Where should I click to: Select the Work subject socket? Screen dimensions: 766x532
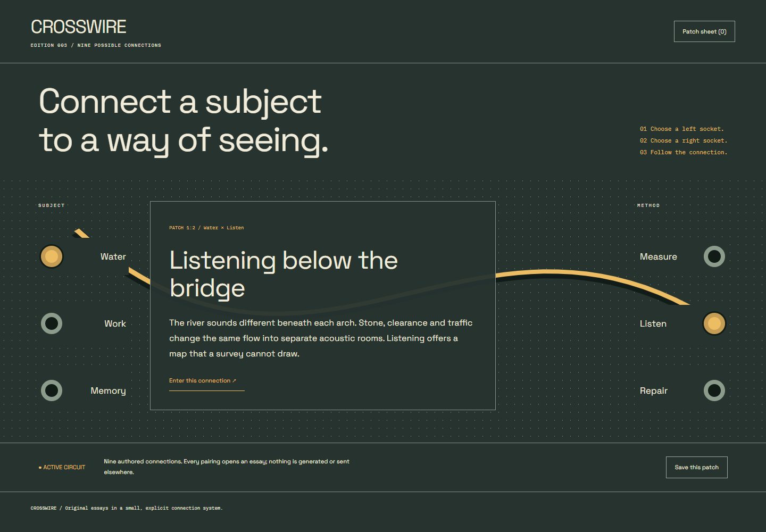click(52, 323)
